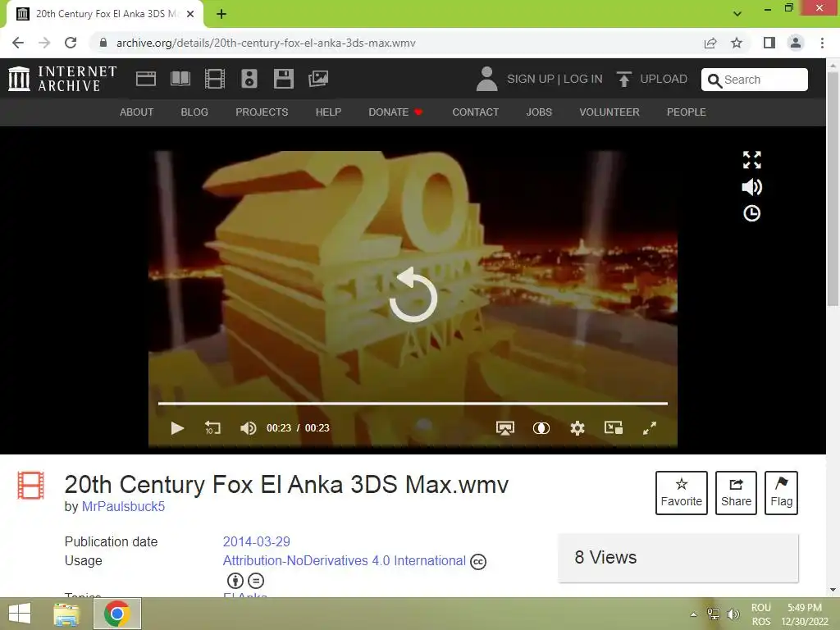The width and height of the screenshot is (840, 630).
Task: Open the Video film strip icon in the top bar
Action: (215, 79)
